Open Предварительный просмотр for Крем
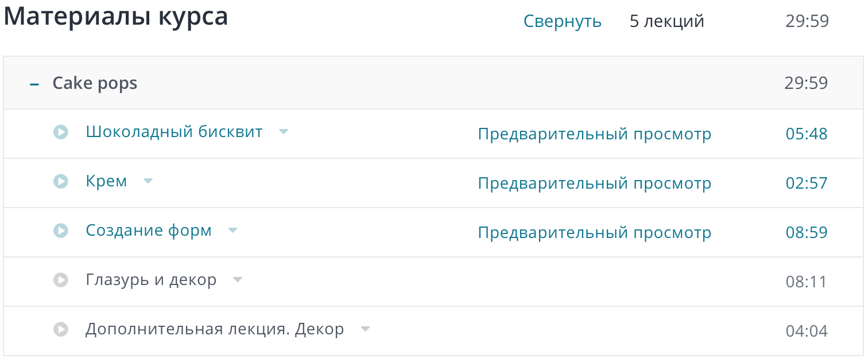The image size is (868, 359). click(594, 184)
